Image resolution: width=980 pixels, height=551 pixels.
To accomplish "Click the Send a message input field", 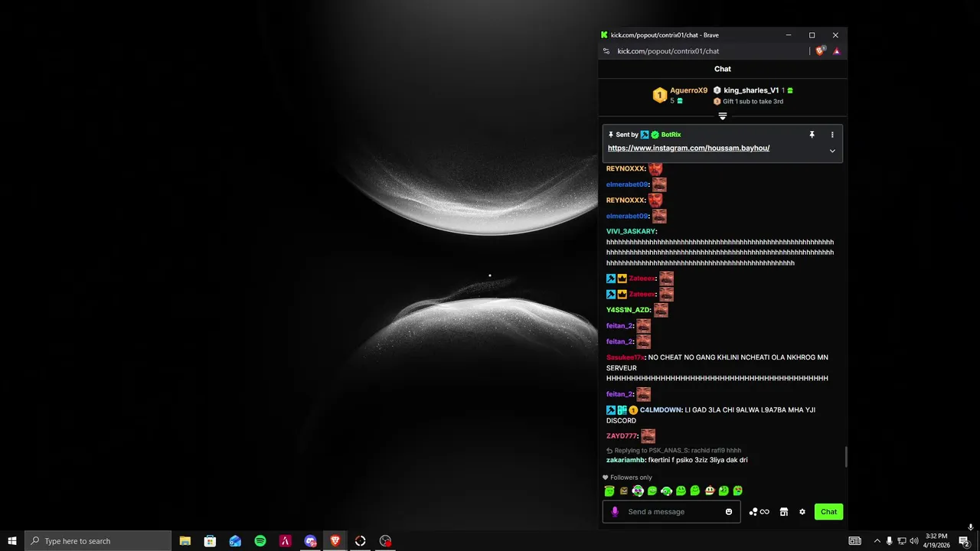I will click(x=671, y=512).
